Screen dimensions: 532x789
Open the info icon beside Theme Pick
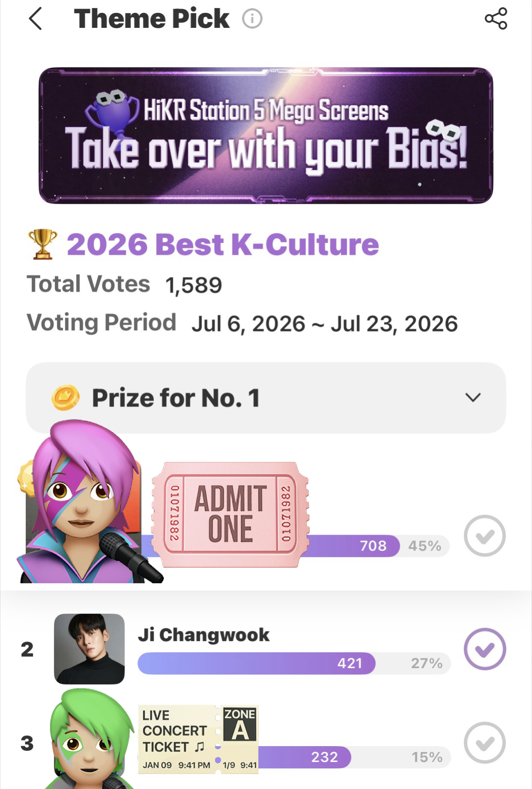click(x=252, y=19)
